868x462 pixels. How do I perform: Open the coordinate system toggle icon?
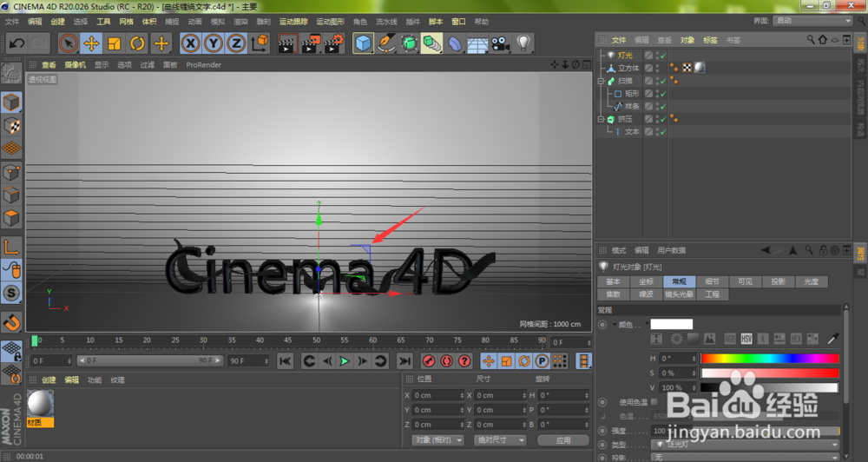click(x=260, y=43)
